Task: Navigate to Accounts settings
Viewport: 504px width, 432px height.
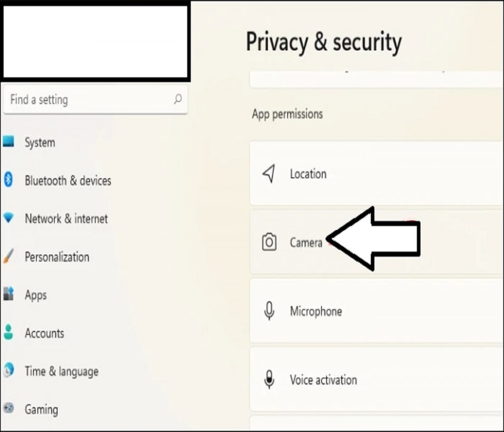Action: tap(45, 333)
